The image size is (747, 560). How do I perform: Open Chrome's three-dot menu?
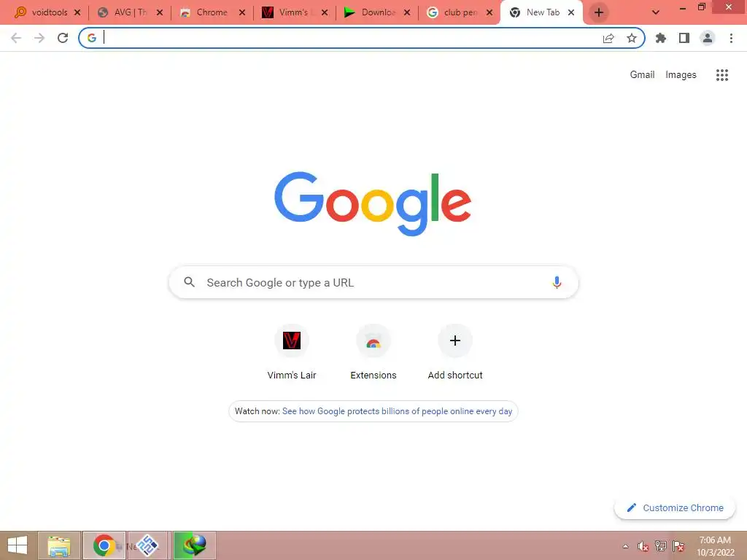[731, 38]
